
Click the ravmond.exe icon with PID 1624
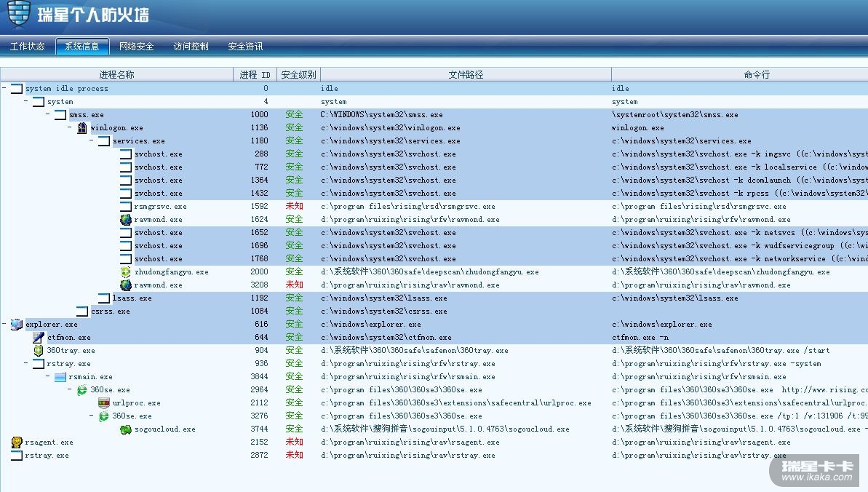coord(126,220)
